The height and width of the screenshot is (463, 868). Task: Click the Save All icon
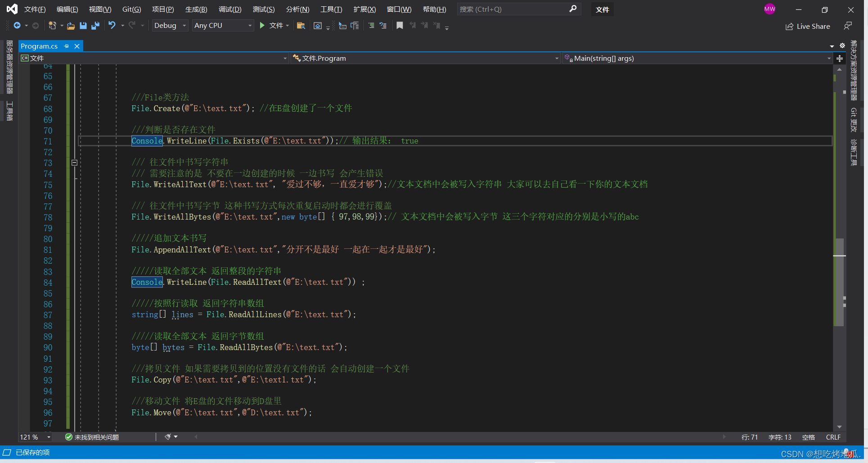(x=95, y=26)
